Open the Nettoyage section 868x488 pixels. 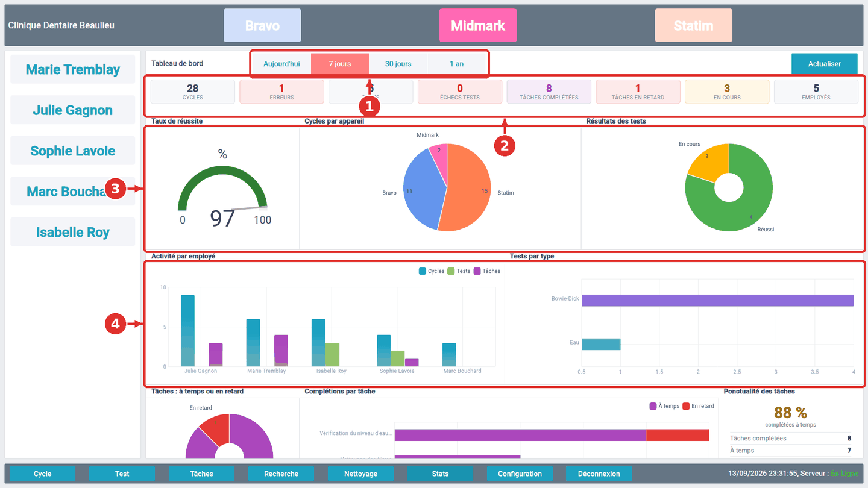coord(361,474)
